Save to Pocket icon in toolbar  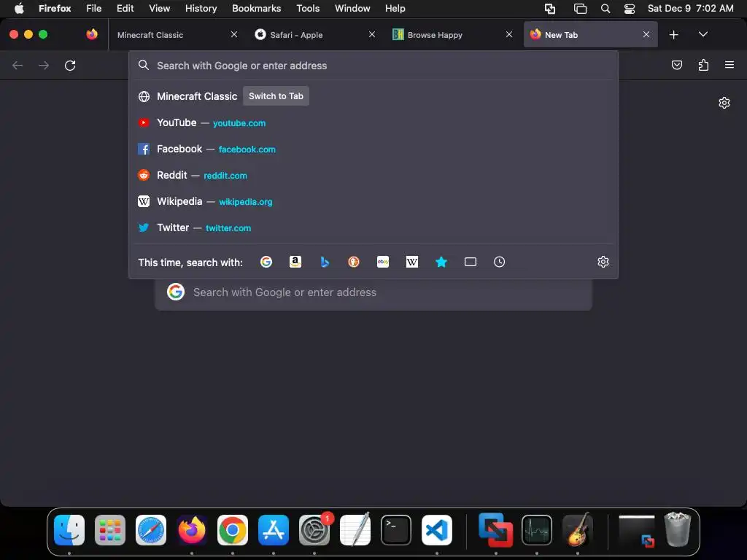[676, 65]
